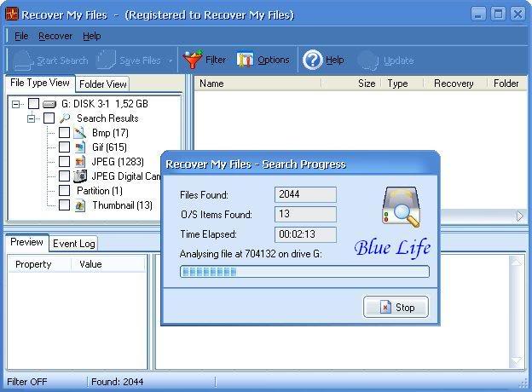Check the Search Results checkbox
This screenshot has width=532, height=392.
(x=49, y=118)
